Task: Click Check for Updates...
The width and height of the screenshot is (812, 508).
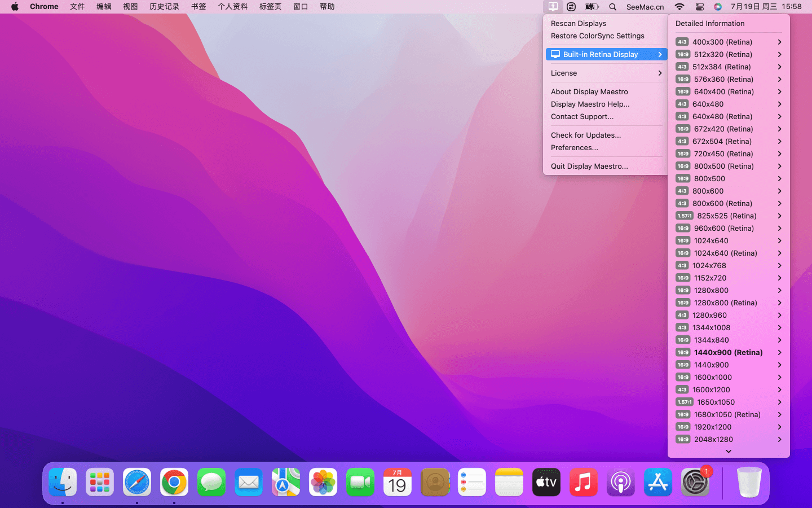Action: (x=585, y=135)
